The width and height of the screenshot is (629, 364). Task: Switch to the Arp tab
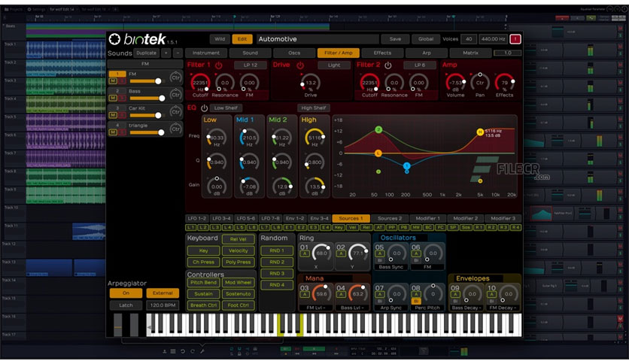427,53
